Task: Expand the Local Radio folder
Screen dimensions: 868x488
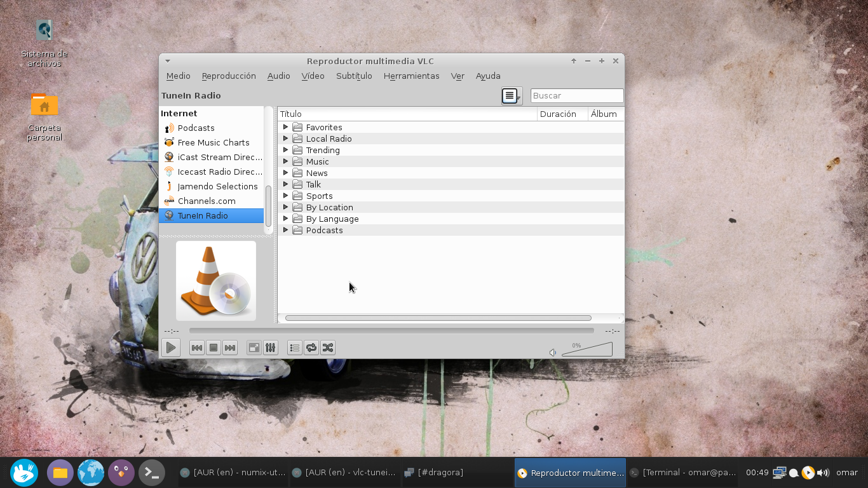Action: click(286, 139)
